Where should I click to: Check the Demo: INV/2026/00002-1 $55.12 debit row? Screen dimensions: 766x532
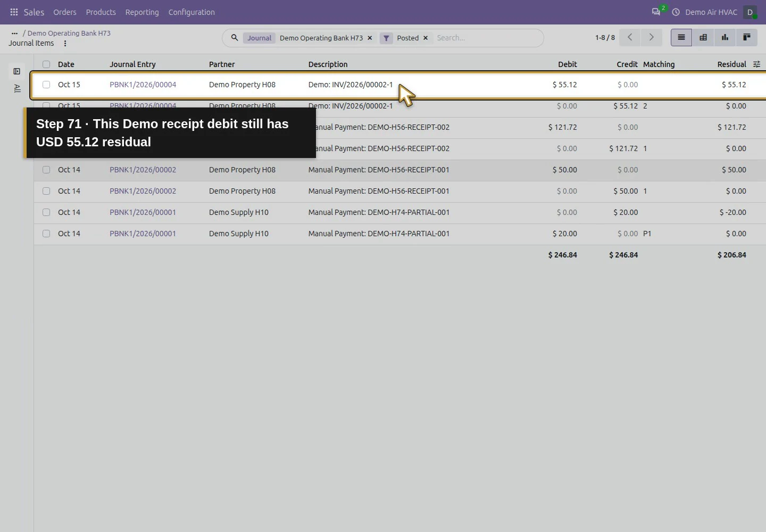click(46, 85)
